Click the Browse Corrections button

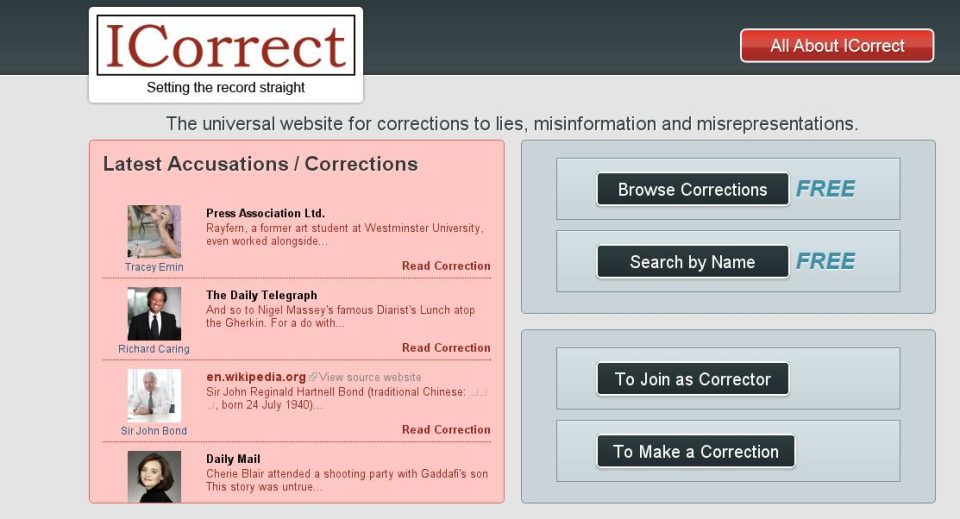[x=692, y=190]
